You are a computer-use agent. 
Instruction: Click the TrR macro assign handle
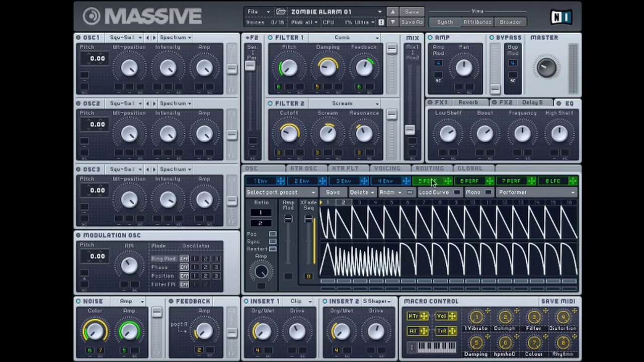(452, 331)
